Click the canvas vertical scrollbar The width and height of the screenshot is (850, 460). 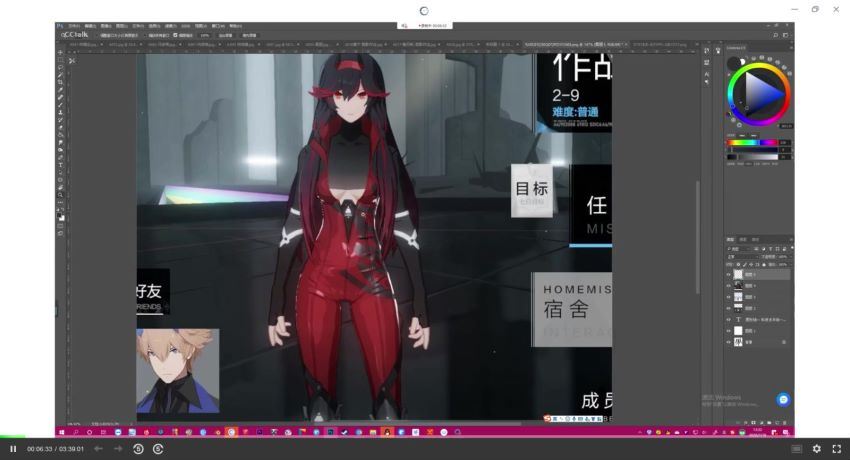click(x=697, y=238)
